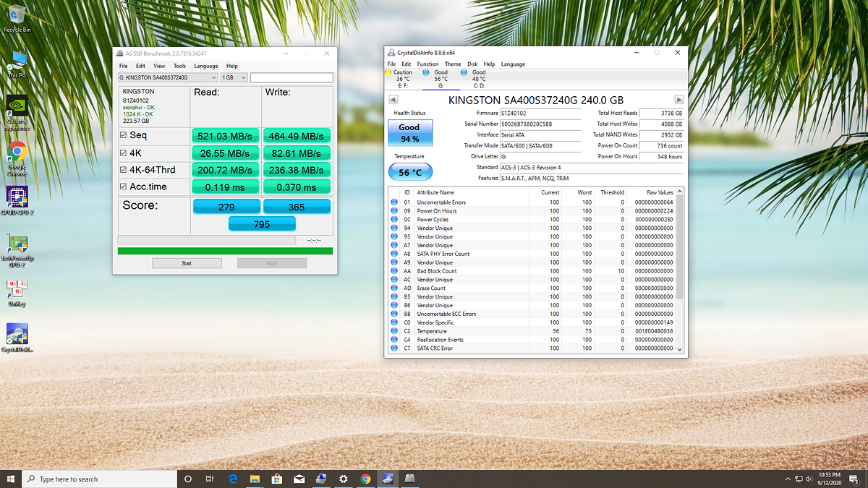Open File Explorer from the taskbar
Image resolution: width=868 pixels, height=488 pixels.
coord(255,479)
